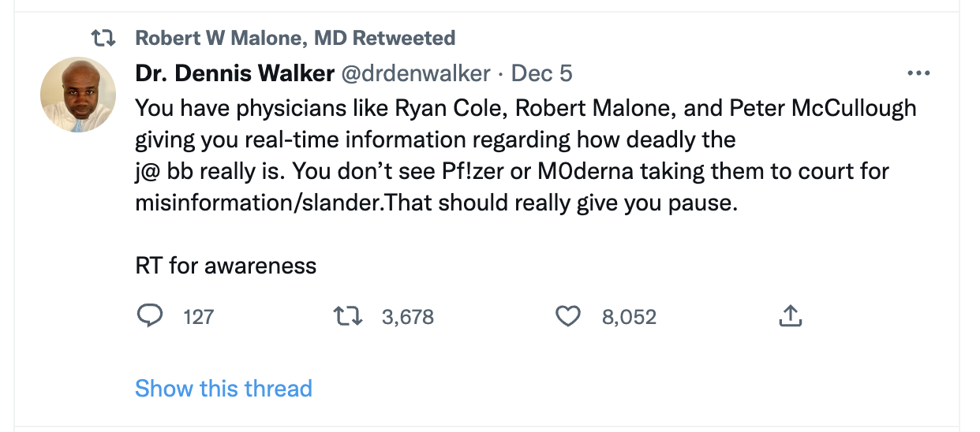Like the tweet with the heart icon
Screen dimensions: 980x432
click(568, 316)
